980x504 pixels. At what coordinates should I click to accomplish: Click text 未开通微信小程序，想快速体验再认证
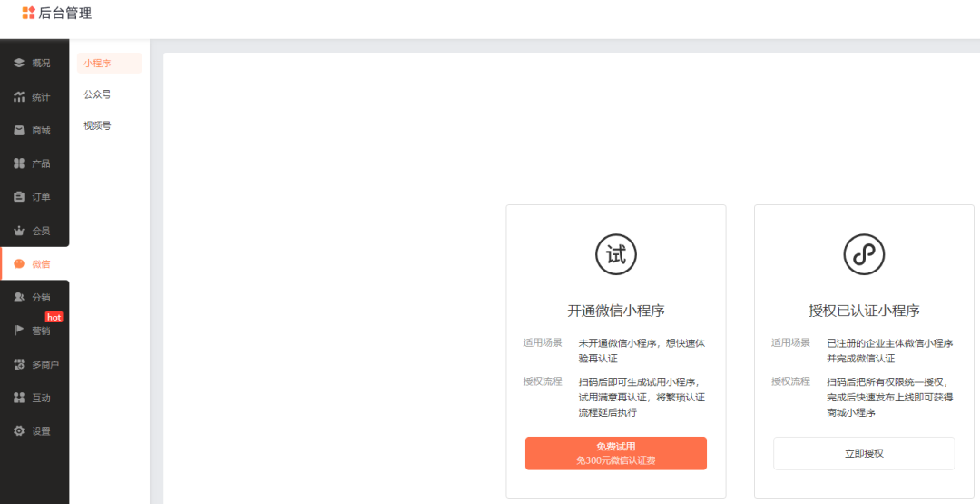(x=642, y=351)
